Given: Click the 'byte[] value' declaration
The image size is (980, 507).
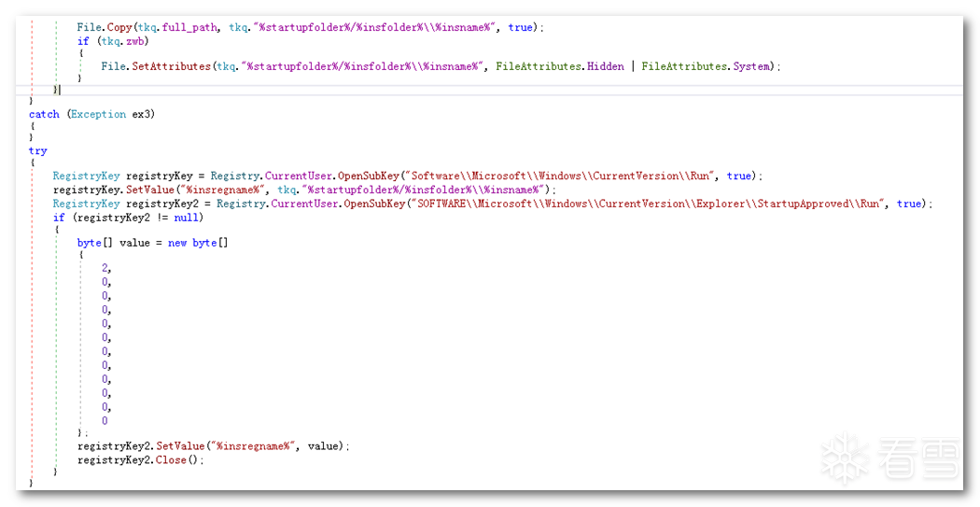Looking at the screenshot, I should click(114, 243).
